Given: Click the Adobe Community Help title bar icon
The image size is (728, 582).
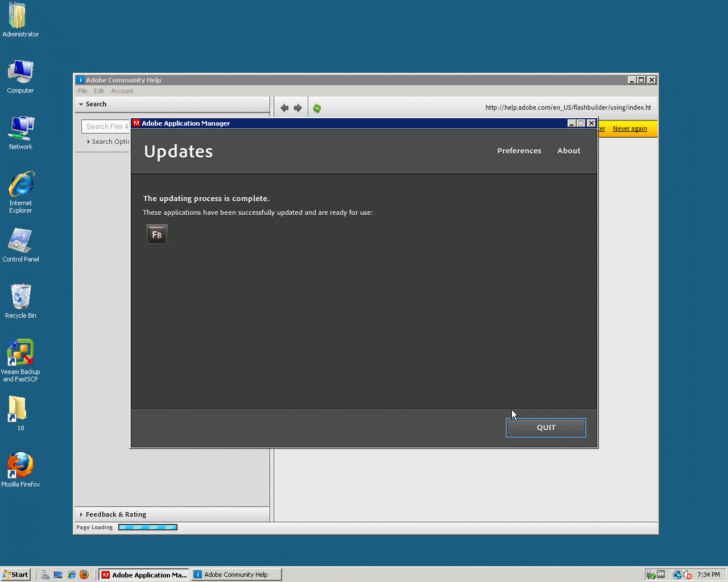Looking at the screenshot, I should (80, 80).
